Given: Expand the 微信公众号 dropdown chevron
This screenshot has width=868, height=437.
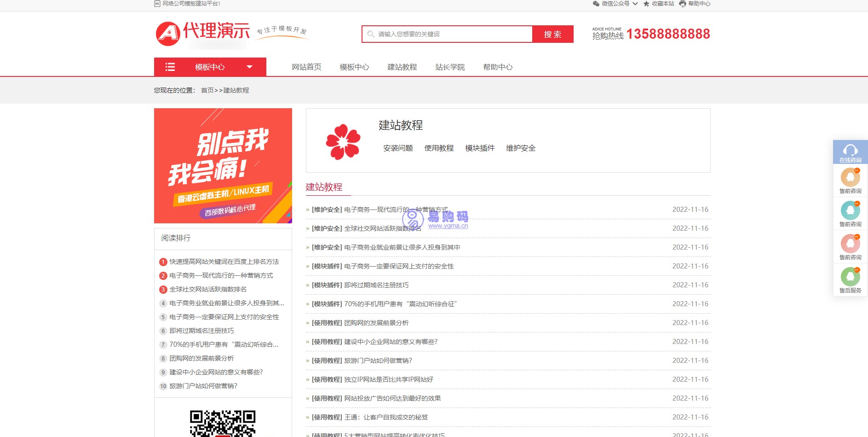Looking at the screenshot, I should click(x=635, y=4).
